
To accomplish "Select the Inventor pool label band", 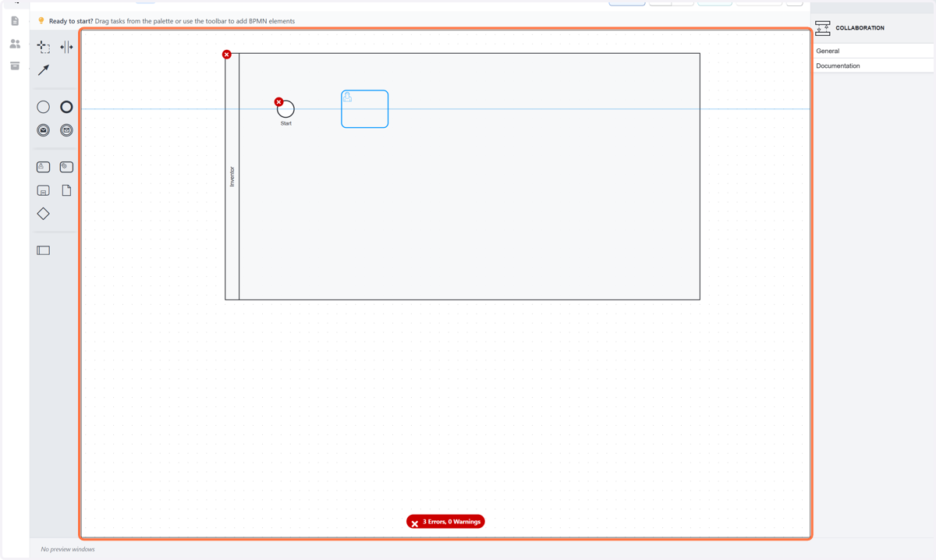I will (x=232, y=176).
